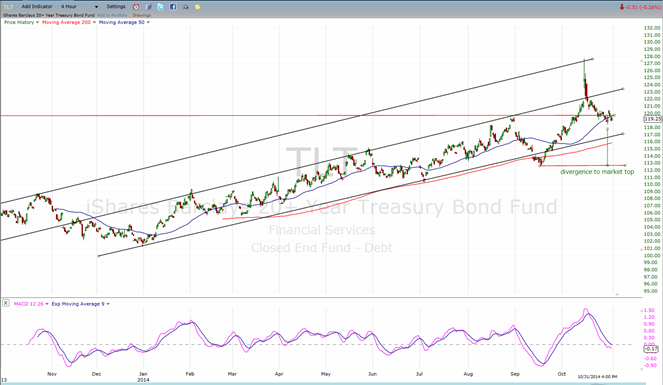Click the 113.00 price axis label
The image size is (663, 385).
(x=652, y=163)
